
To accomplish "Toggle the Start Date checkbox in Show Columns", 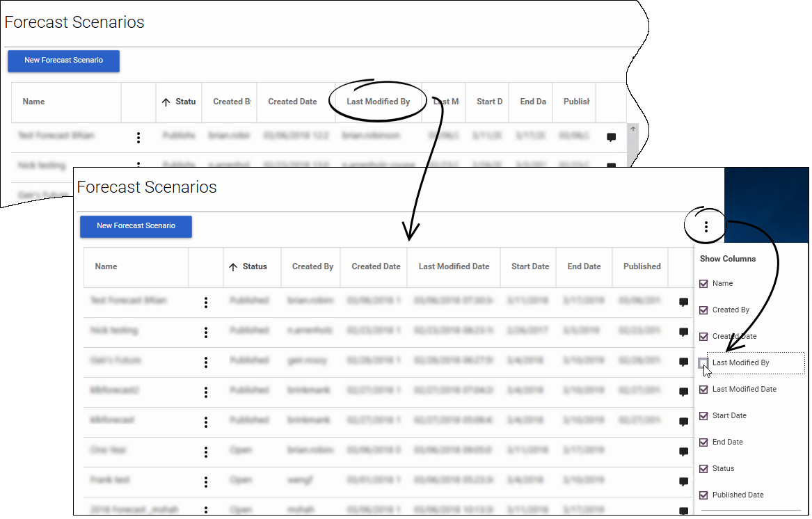I will point(703,416).
